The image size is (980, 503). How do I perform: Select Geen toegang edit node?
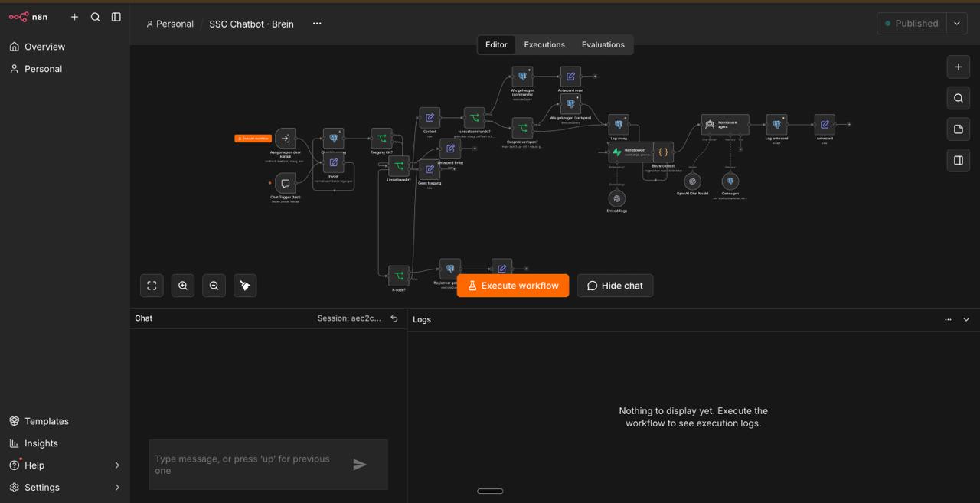[x=430, y=170]
